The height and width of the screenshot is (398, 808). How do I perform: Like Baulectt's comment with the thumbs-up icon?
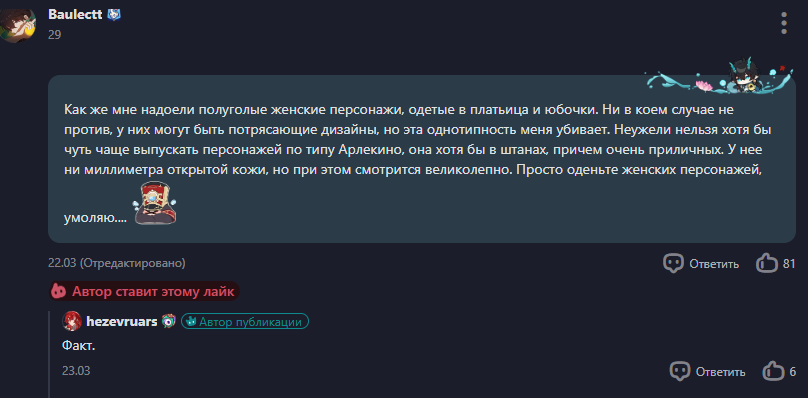tap(767, 263)
